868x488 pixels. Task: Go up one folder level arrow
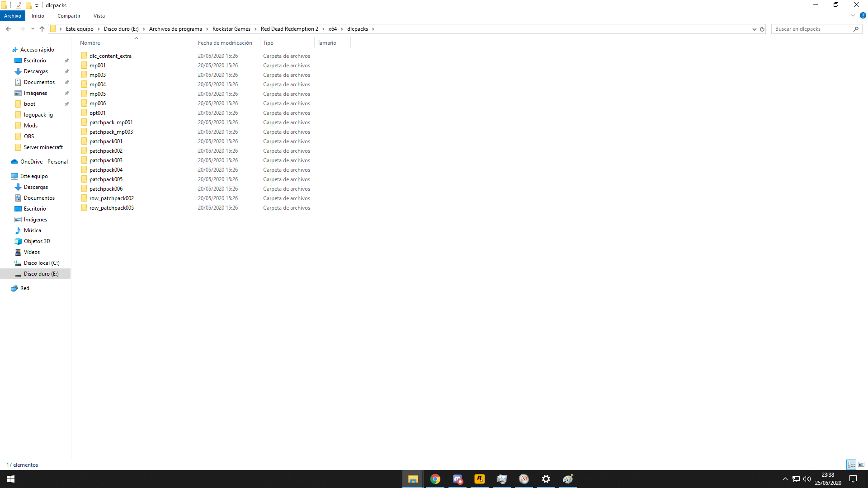click(42, 29)
